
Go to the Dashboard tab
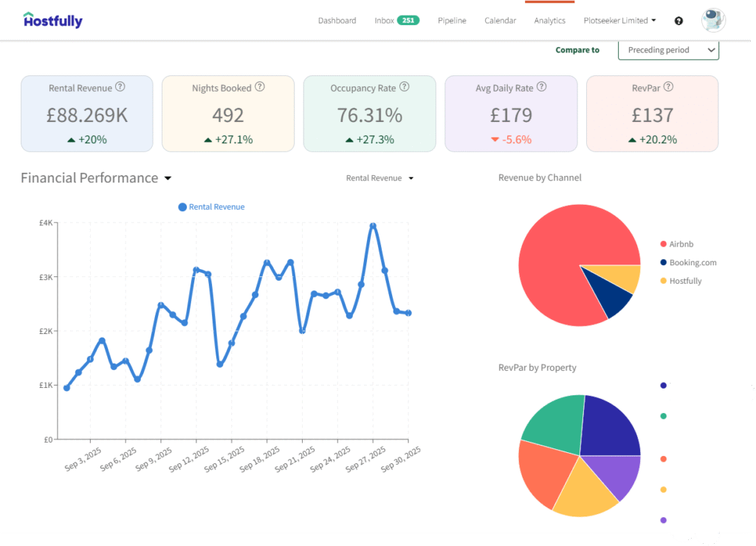337,21
